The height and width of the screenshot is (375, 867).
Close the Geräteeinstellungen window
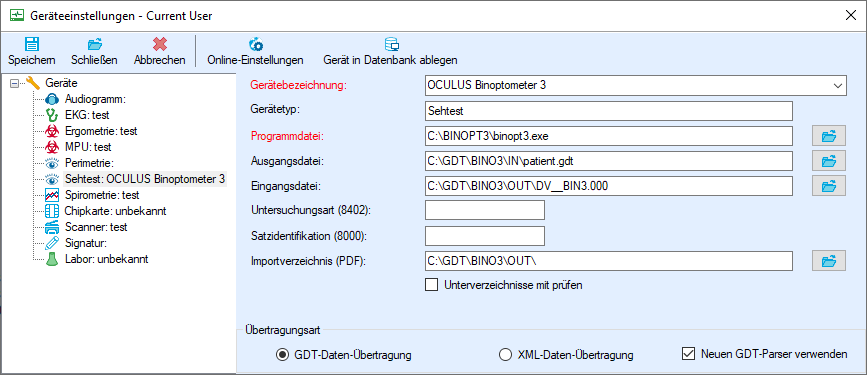(851, 15)
